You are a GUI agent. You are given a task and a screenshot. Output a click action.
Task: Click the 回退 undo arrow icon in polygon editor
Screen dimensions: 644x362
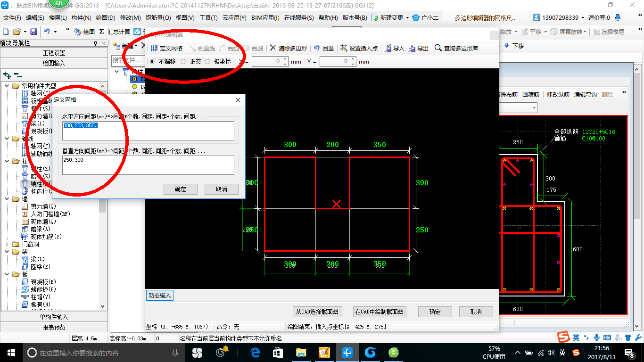click(x=317, y=48)
